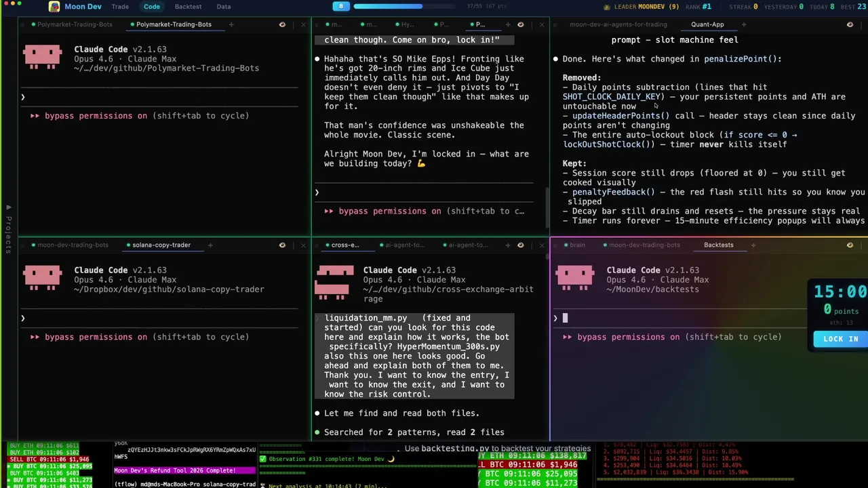Click the Moon Dev logo icon
This screenshot has height=488, width=868.
tap(54, 7)
